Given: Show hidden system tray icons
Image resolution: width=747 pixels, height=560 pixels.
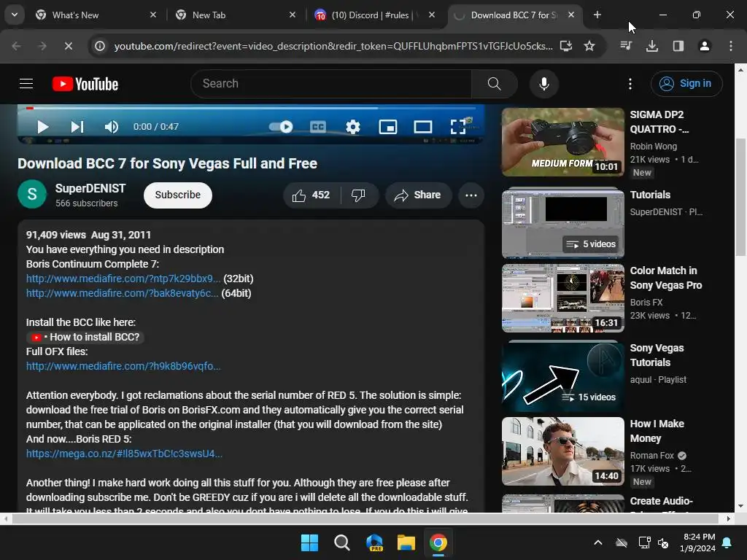Looking at the screenshot, I should (x=598, y=542).
